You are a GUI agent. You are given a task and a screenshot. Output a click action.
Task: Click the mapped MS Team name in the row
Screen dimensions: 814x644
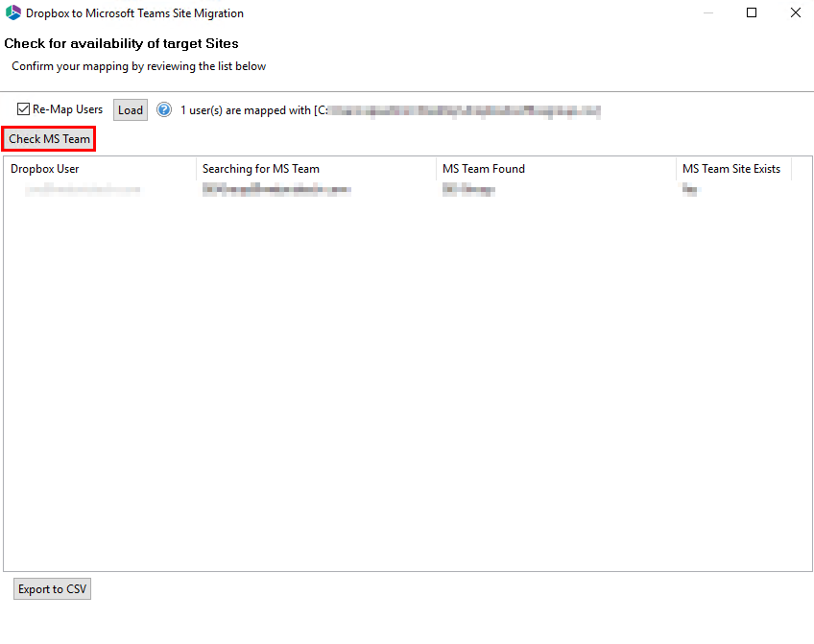[276, 189]
